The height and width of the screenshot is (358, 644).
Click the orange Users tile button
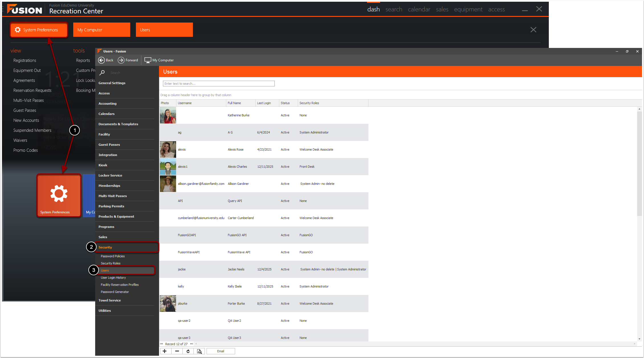(164, 30)
